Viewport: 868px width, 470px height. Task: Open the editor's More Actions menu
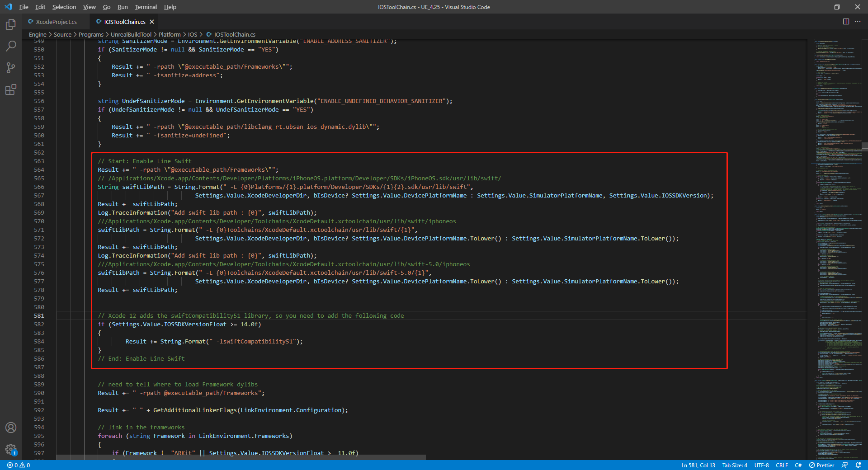pyautogui.click(x=858, y=21)
